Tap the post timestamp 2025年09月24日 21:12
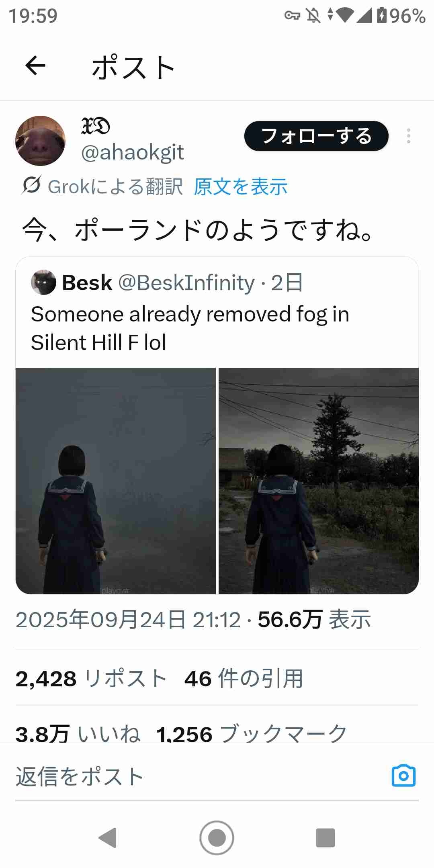Viewport: 434px width, 868px height. tap(128, 619)
